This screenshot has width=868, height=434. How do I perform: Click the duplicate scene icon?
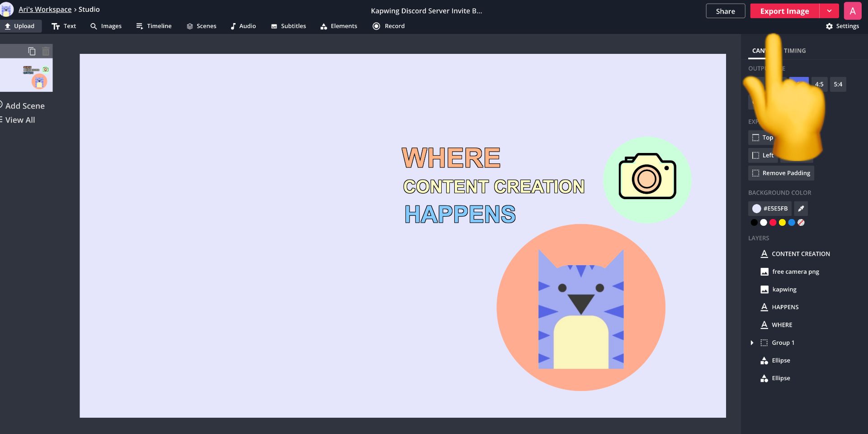(x=32, y=51)
